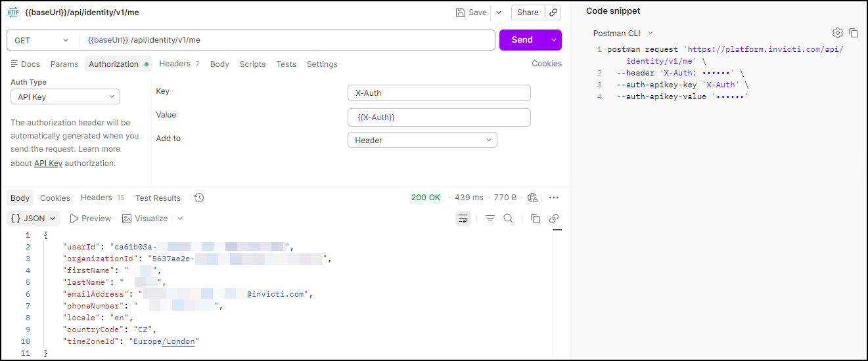This screenshot has width=868, height=361.
Task: Click the purple Send button
Action: tap(522, 40)
